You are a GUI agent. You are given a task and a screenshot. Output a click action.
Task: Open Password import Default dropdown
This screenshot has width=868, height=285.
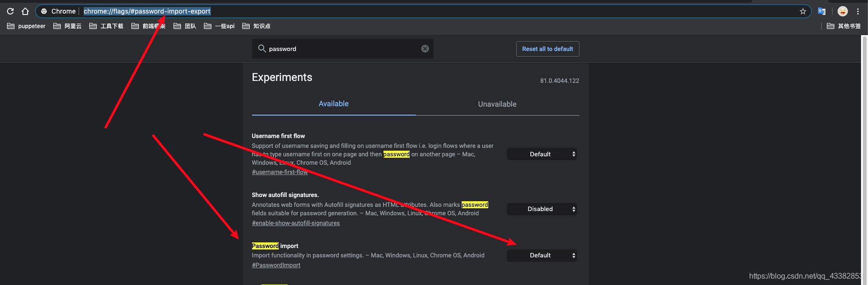(x=542, y=256)
